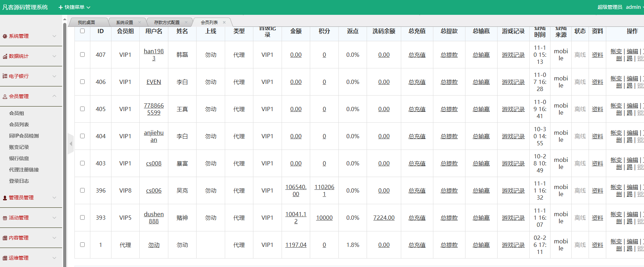Click the user icon beside 会员管理

tap(5, 97)
